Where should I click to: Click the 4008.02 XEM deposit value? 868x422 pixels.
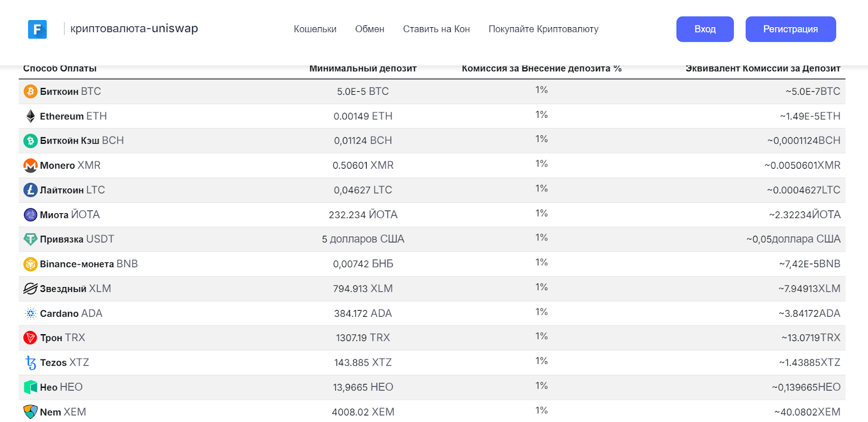pos(363,412)
